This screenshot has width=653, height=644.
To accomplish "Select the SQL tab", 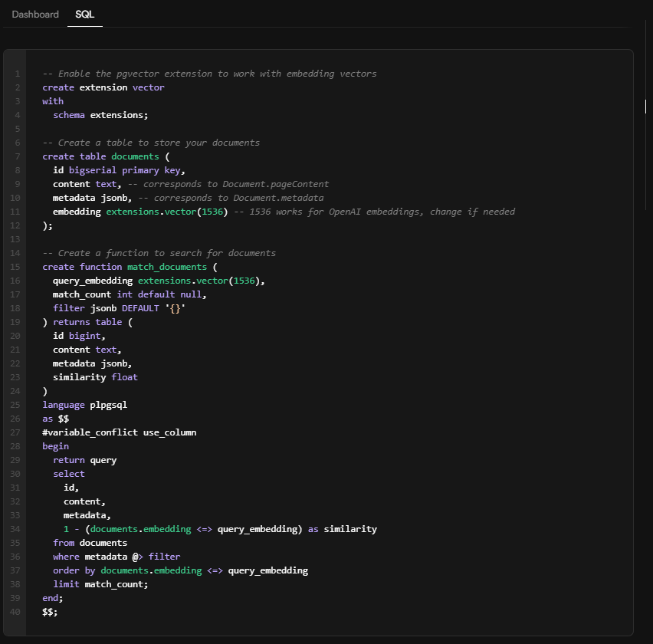I will coord(84,15).
